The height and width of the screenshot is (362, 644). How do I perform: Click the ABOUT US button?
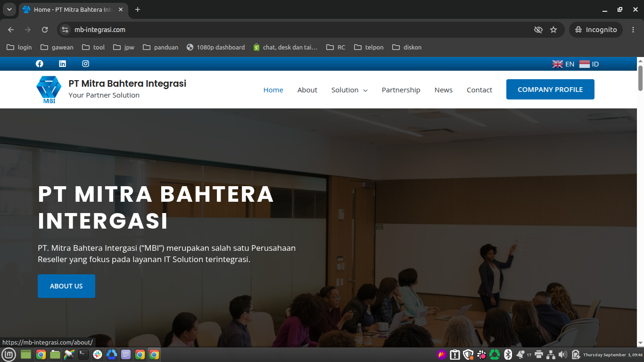click(x=66, y=286)
